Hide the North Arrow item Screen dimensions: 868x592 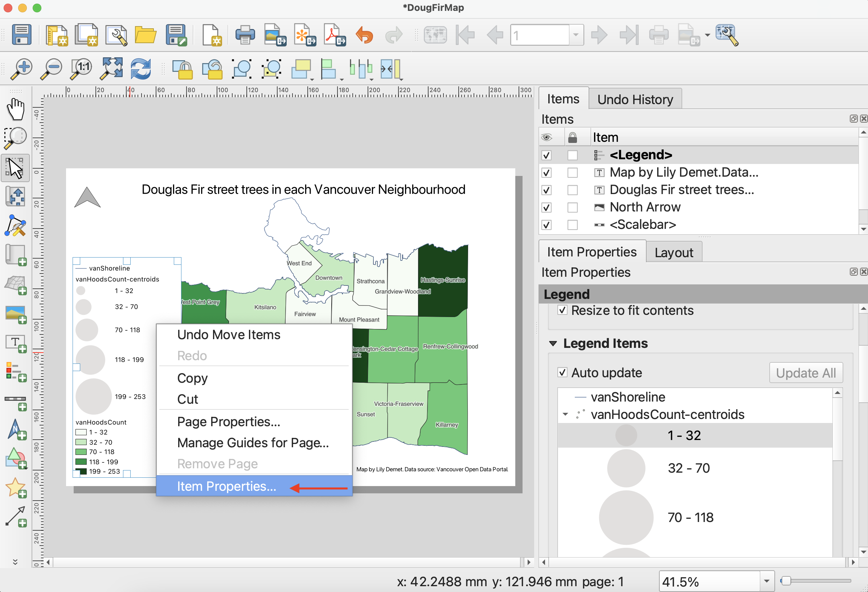(x=546, y=207)
